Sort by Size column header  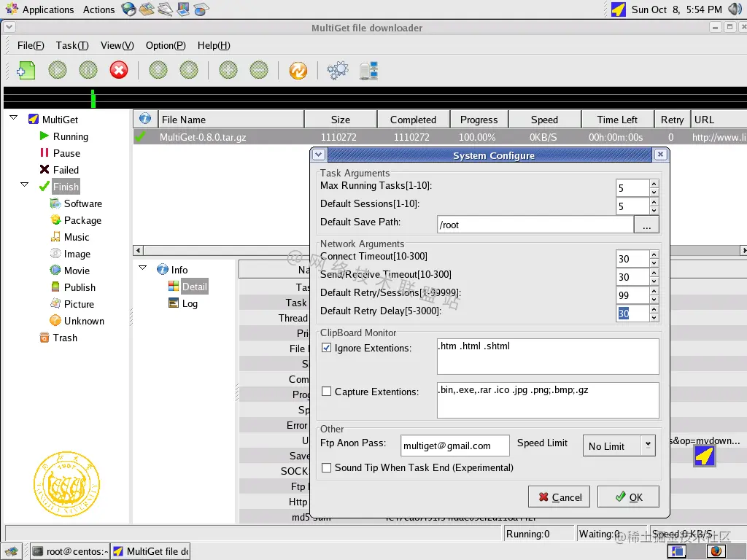pos(340,120)
